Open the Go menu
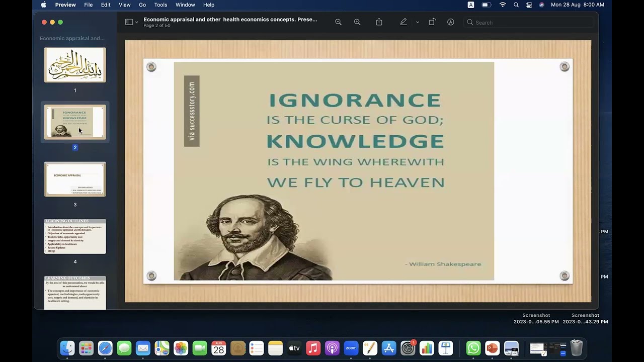This screenshot has height=362, width=644. pos(142,5)
